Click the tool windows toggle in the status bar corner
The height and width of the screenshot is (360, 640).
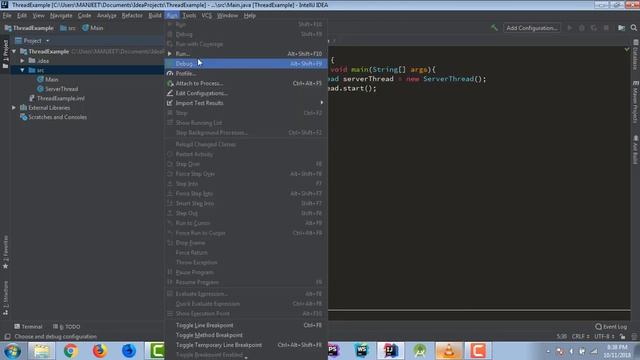coord(7,337)
